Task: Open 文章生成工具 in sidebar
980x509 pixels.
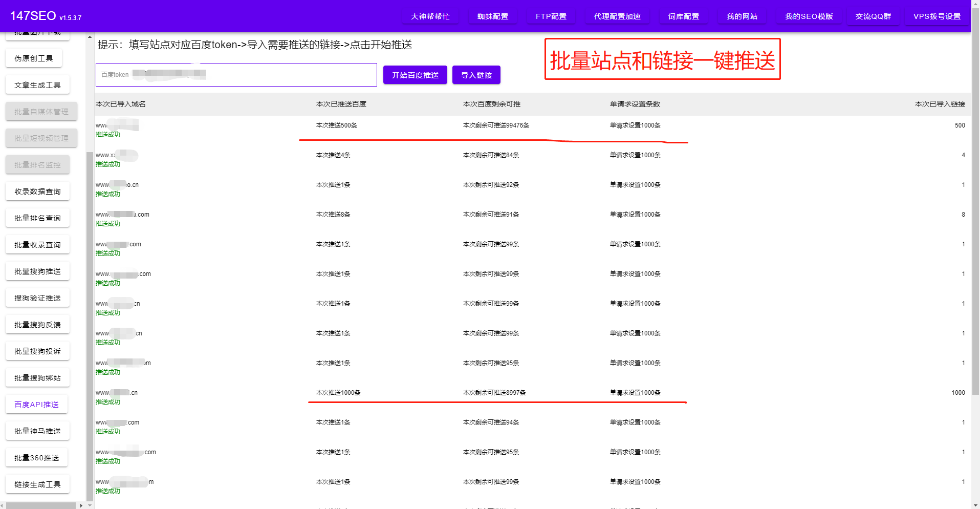Action: [37, 85]
